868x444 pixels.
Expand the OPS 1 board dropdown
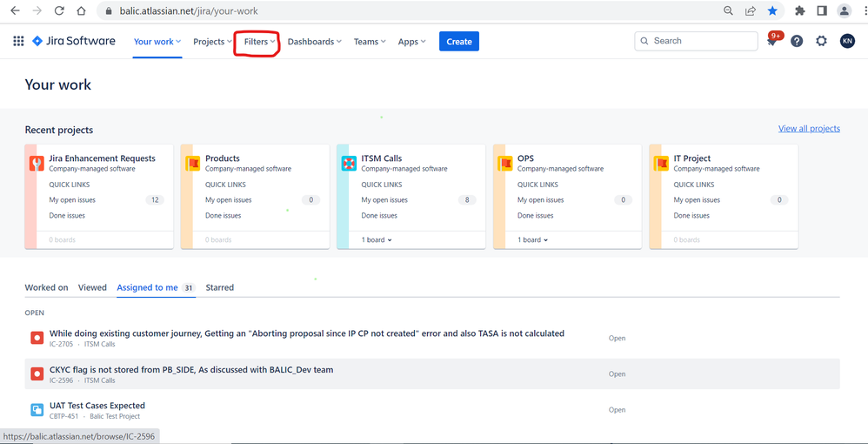[532, 240]
